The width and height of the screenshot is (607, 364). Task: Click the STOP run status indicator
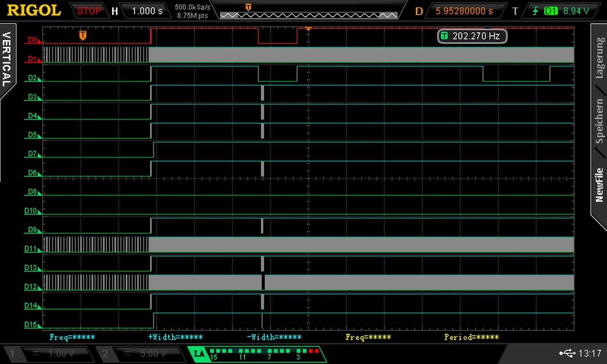[89, 11]
